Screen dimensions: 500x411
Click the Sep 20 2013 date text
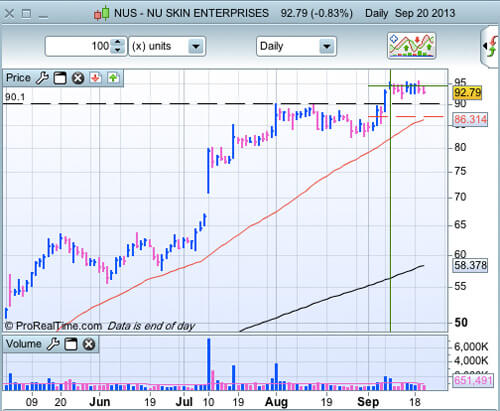point(425,13)
